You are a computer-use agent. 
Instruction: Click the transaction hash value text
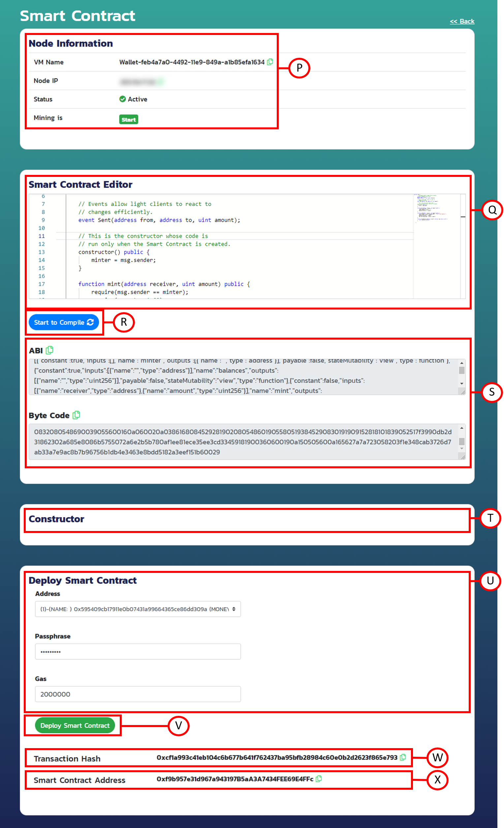pos(277,757)
